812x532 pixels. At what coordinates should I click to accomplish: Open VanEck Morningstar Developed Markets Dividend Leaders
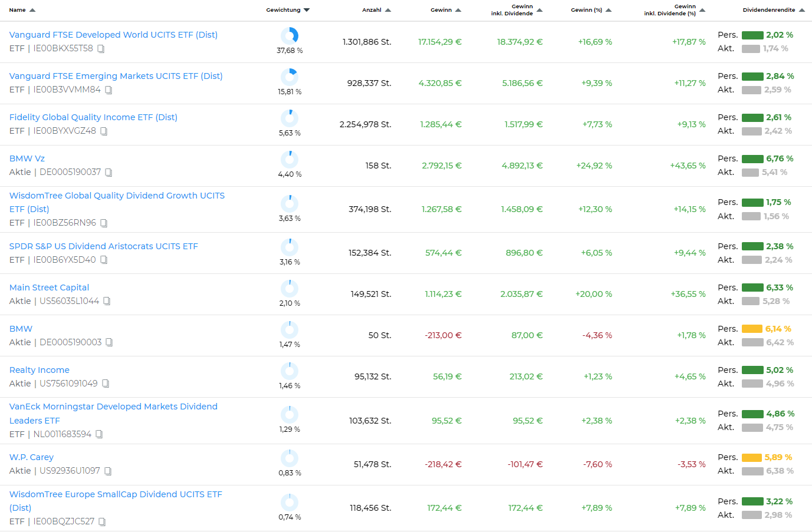[x=113, y=414]
